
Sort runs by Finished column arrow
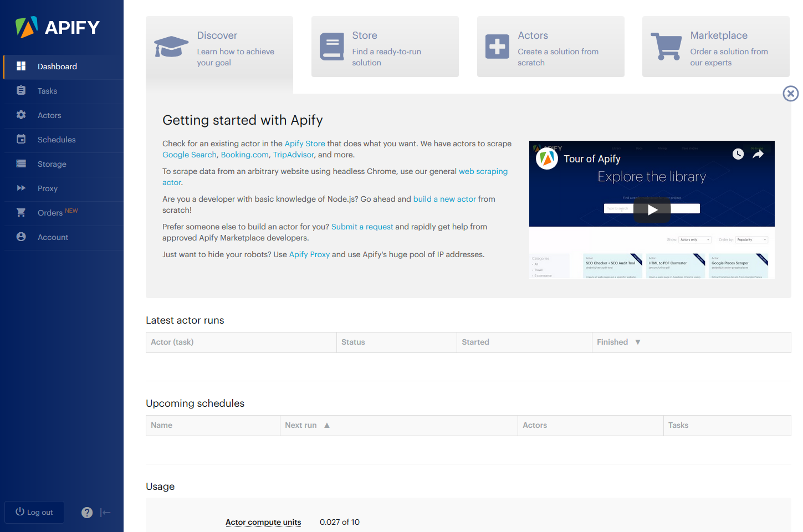(638, 342)
